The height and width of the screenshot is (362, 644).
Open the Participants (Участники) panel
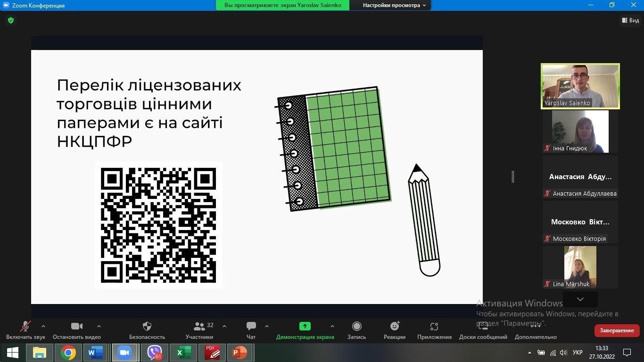point(199,327)
